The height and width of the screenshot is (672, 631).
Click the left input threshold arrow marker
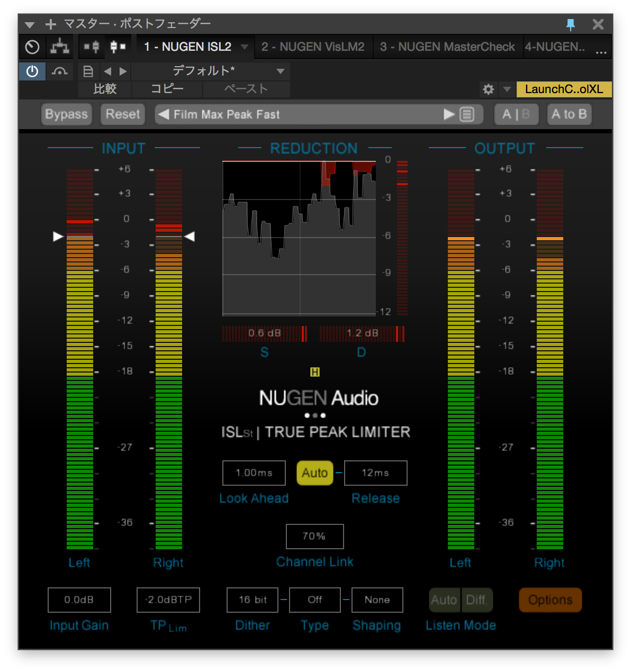pos(58,237)
